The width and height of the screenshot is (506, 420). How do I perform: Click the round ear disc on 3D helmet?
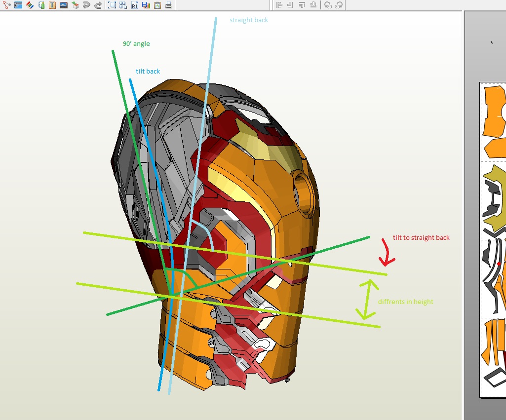[303, 194]
